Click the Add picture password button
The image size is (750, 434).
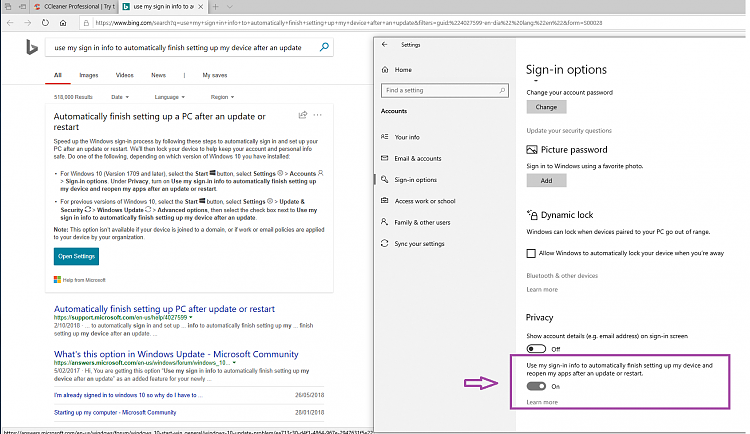tap(546, 180)
